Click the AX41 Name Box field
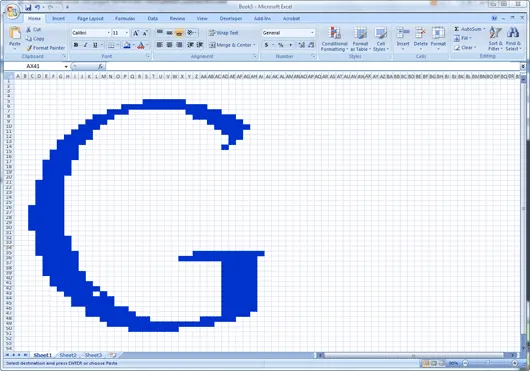 pyautogui.click(x=33, y=67)
